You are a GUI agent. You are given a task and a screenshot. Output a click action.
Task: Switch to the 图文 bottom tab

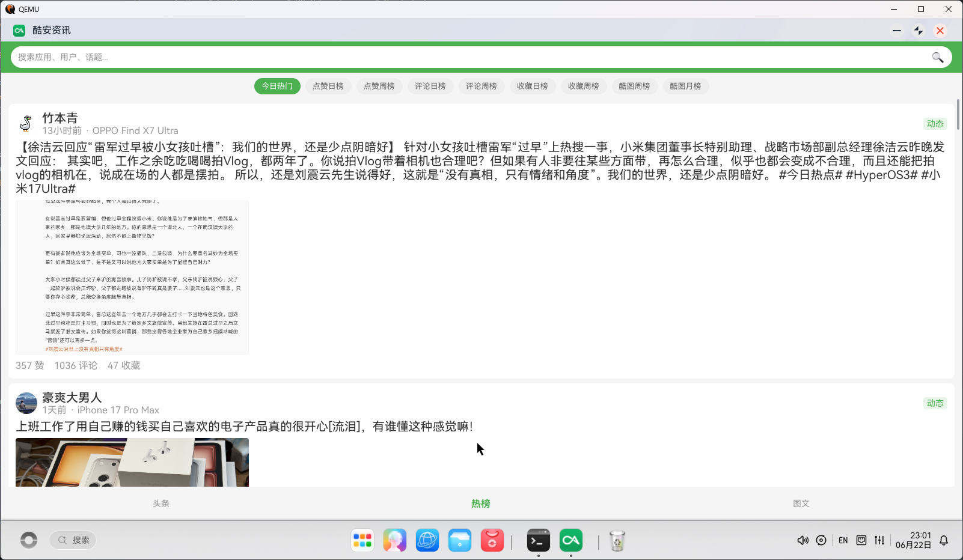point(801,504)
